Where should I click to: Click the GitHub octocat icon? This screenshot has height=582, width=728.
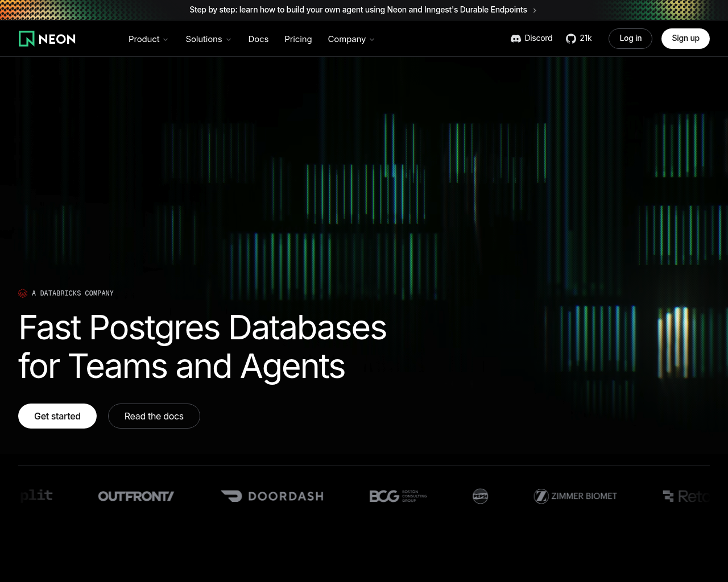pos(571,39)
